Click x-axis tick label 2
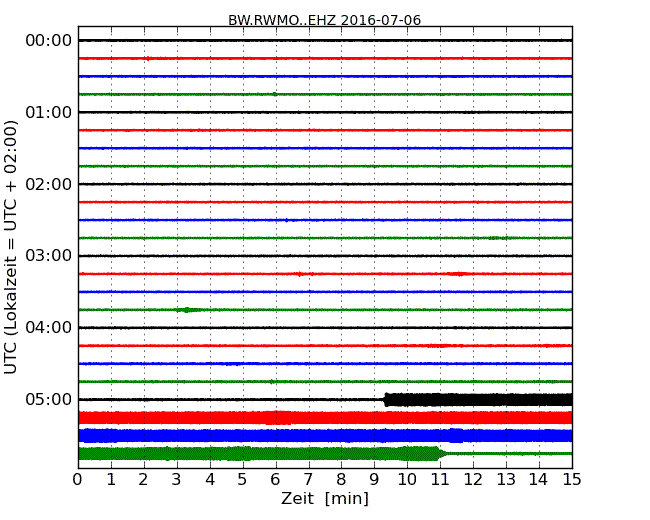The width and height of the screenshot is (650, 520). [143, 480]
